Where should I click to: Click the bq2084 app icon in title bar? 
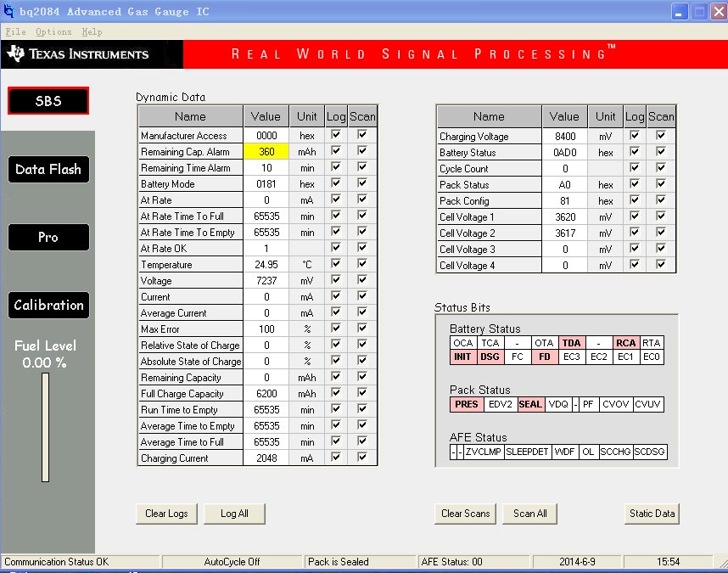8,11
